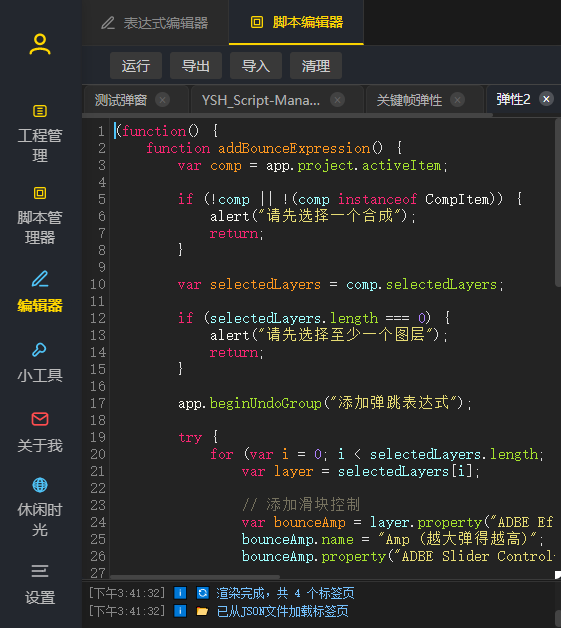The width and height of the screenshot is (561, 628).
Task: Close the 测试弹窗 tab
Action: [x=163, y=100]
